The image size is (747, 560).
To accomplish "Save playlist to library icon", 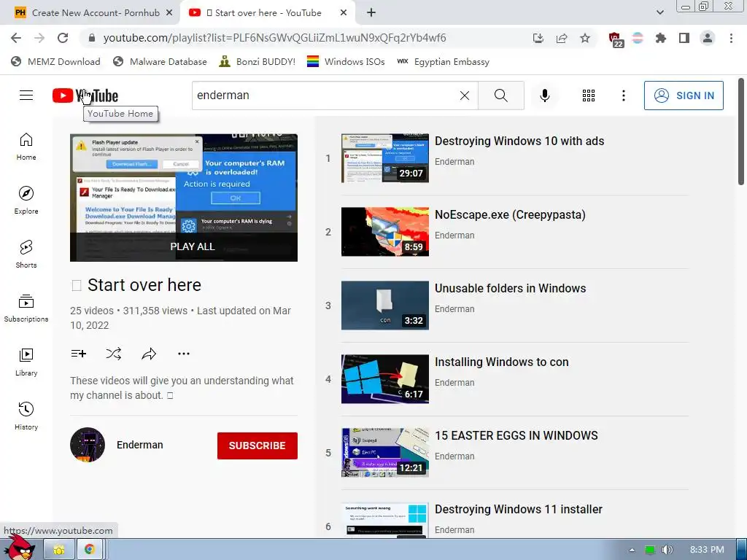I will point(79,354).
